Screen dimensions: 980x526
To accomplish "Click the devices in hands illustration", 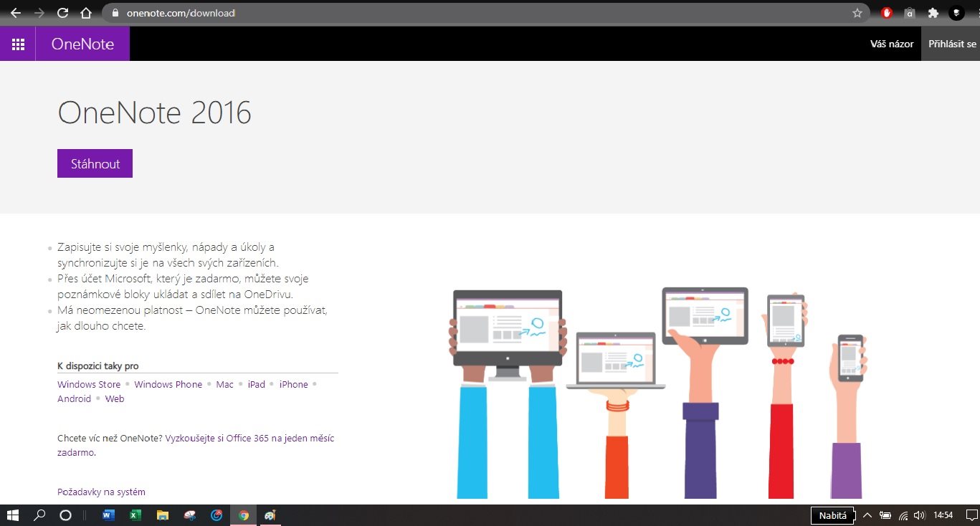I will [x=658, y=392].
